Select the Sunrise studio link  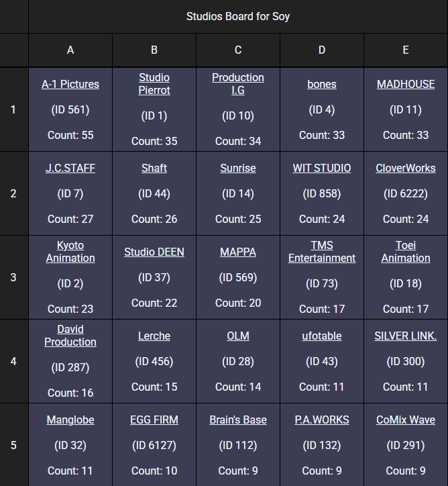pos(238,168)
